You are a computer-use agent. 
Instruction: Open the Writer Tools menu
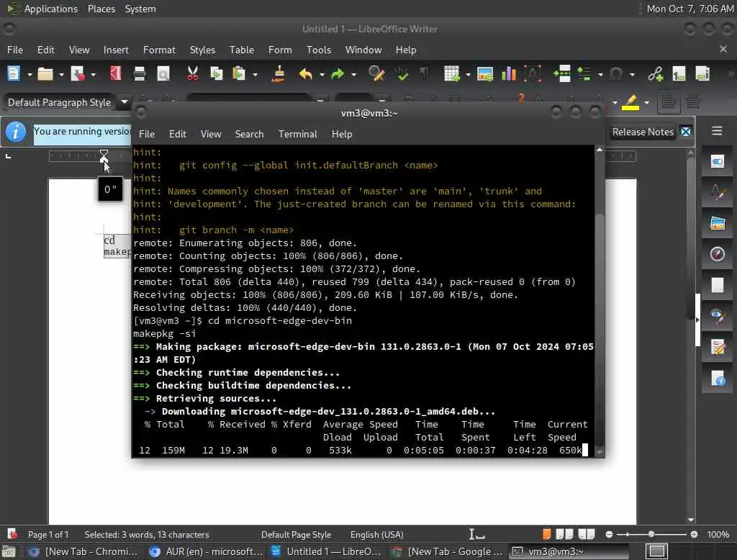(319, 50)
